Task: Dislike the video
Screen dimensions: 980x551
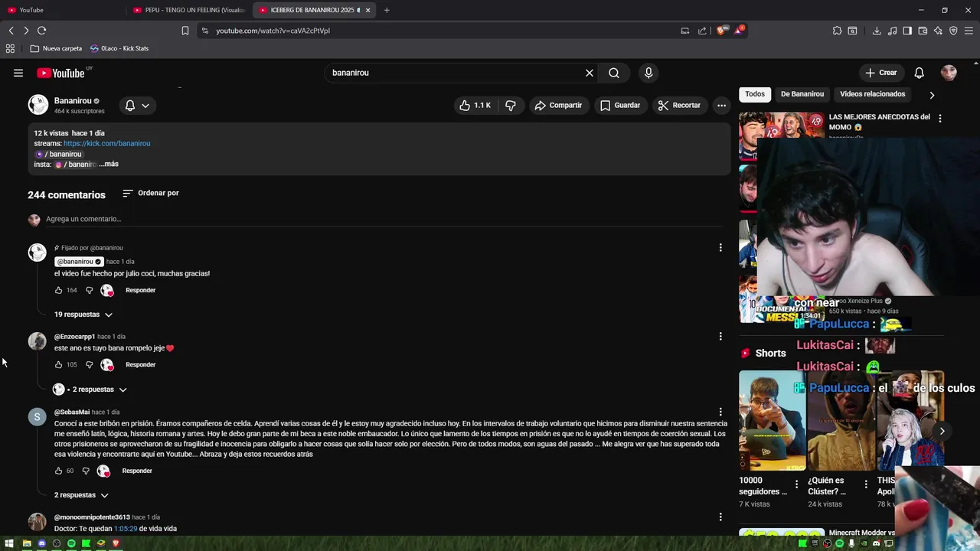Action: (510, 105)
